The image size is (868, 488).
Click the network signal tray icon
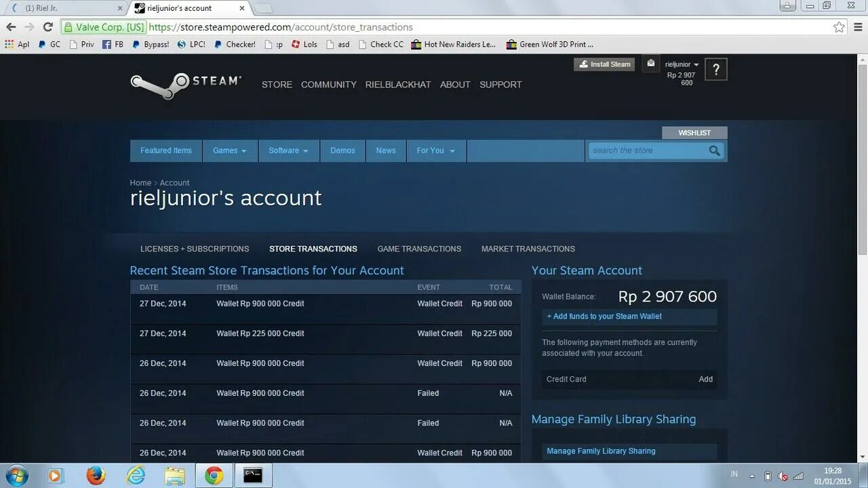coord(798,476)
